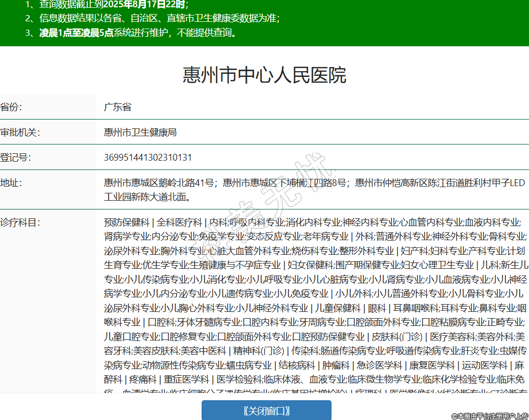Click the notice about 卫生健康委数据为准
529x420 pixels.
pyautogui.click(x=159, y=19)
